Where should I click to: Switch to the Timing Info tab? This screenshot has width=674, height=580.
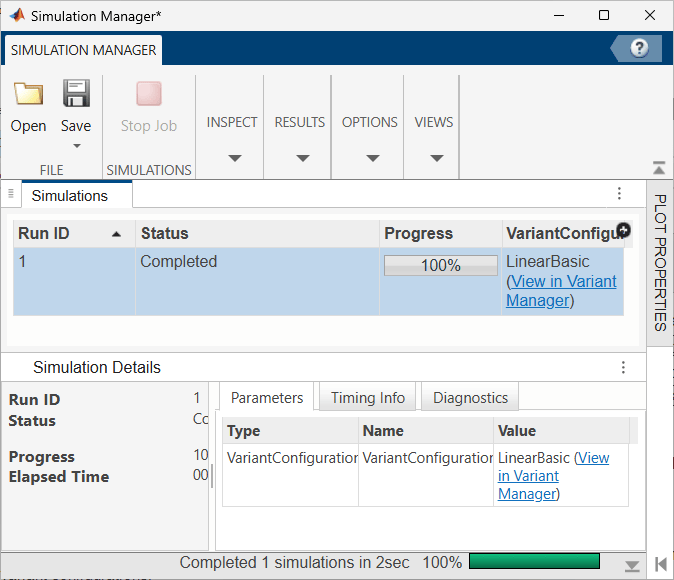coord(368,398)
